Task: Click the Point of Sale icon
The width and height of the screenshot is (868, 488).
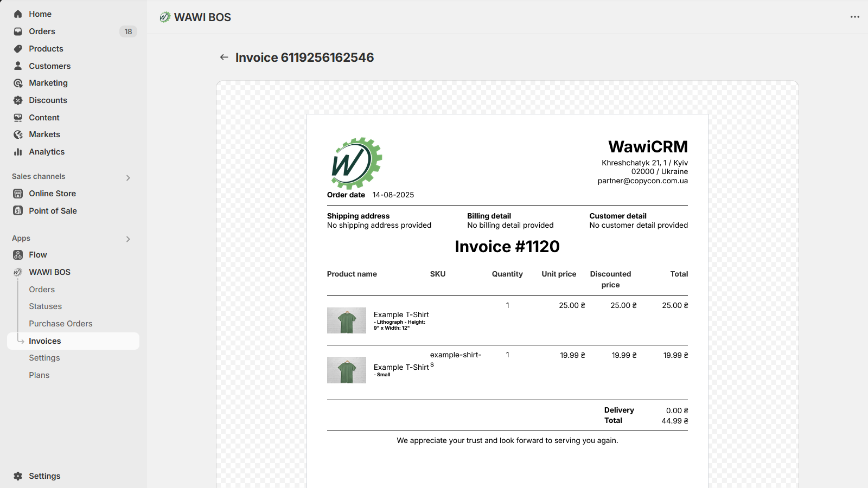Action: click(18, 210)
